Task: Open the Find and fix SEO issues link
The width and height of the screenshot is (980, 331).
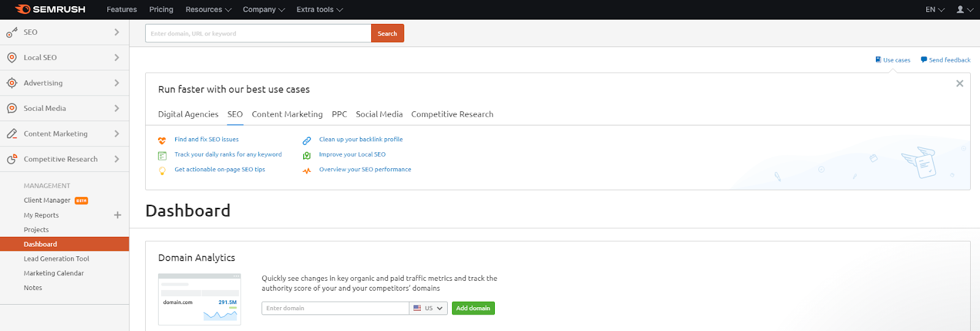Action: tap(206, 139)
